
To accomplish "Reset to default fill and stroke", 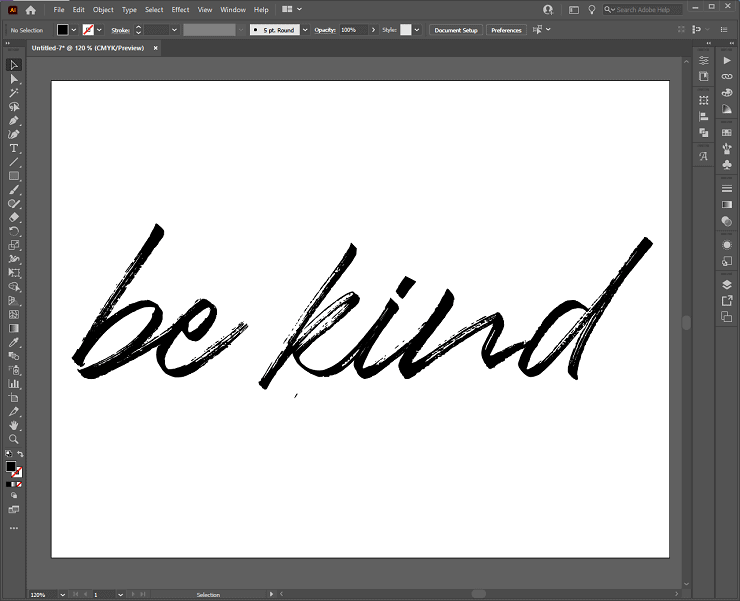I will click(8, 454).
